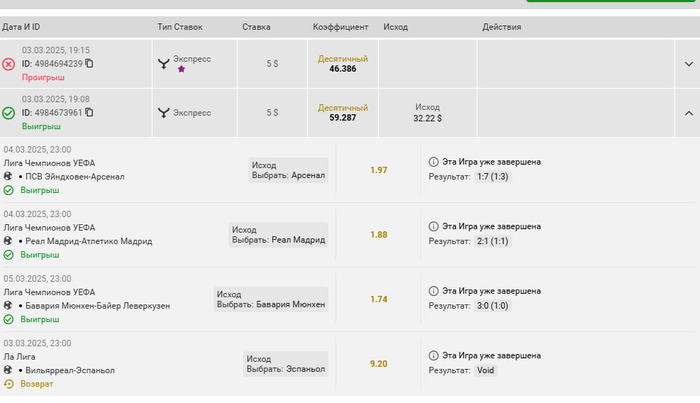The image size is (700, 403).
Task: Click the red lost-bet status icon
Action: click(9, 64)
